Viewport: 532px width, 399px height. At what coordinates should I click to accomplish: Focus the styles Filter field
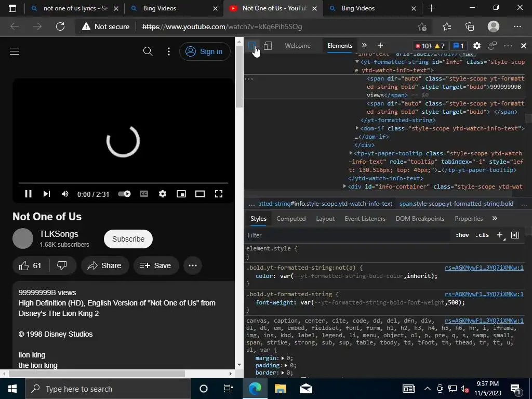[348, 235]
